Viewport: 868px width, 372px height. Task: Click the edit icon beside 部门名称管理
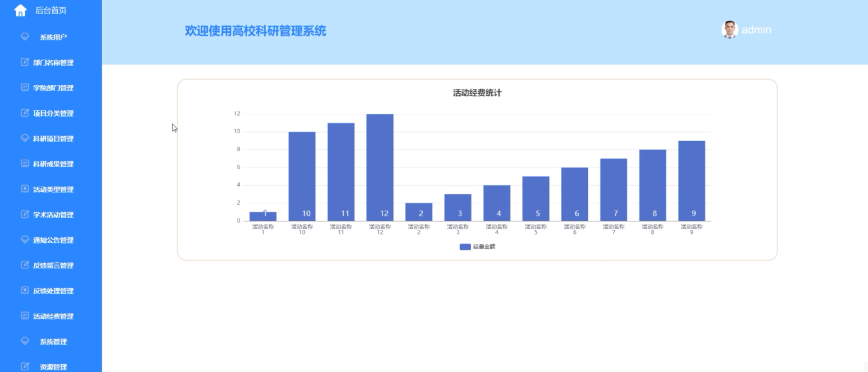pyautogui.click(x=25, y=62)
